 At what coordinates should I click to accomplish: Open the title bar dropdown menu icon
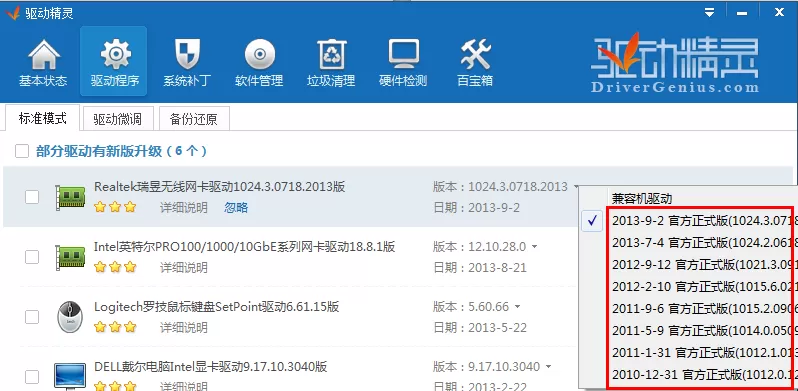709,13
